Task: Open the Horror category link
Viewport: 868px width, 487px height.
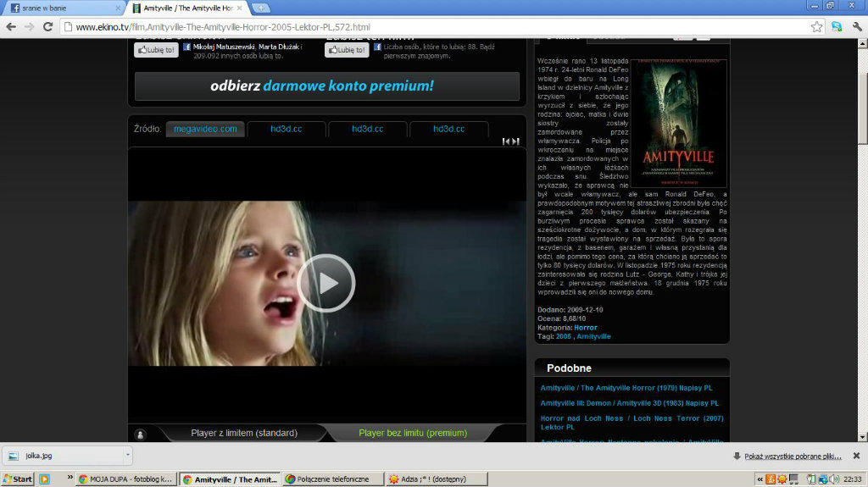Action: [585, 328]
